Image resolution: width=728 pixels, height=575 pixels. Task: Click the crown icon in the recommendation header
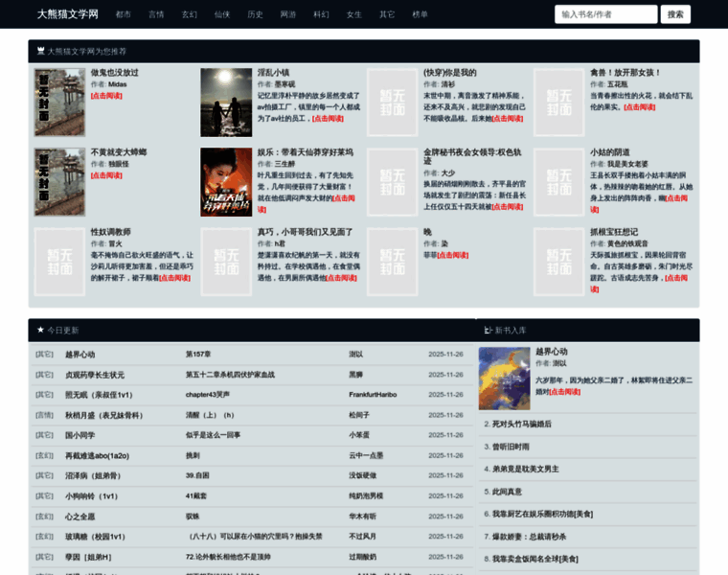(x=41, y=51)
